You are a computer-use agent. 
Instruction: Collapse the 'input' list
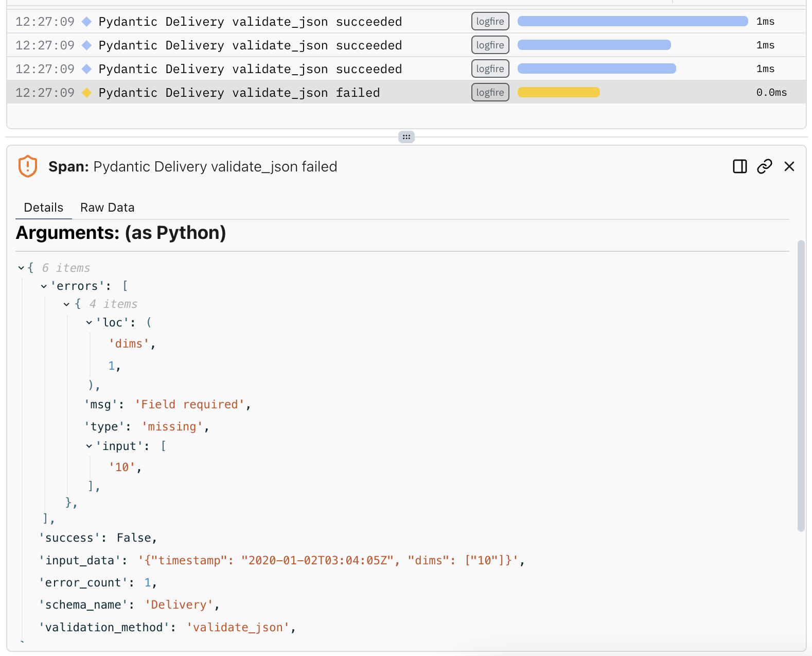pos(89,446)
